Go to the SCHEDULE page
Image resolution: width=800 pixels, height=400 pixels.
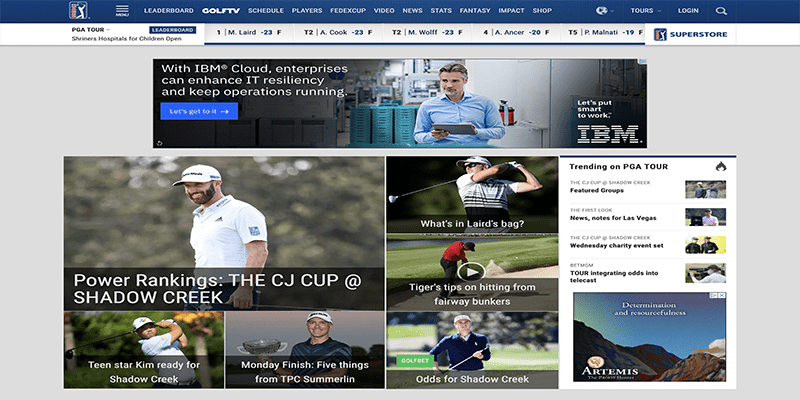(266, 11)
